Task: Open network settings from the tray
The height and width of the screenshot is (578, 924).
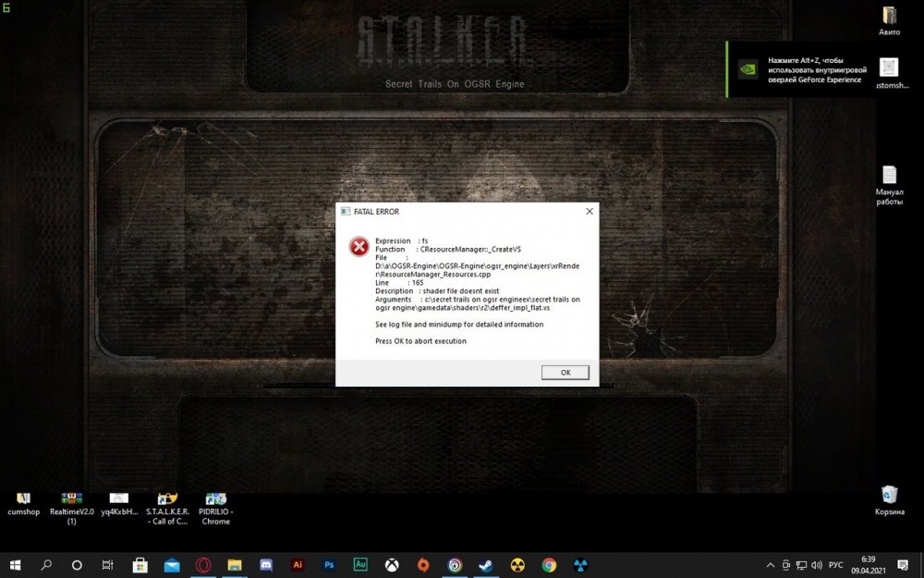Action: click(x=801, y=565)
